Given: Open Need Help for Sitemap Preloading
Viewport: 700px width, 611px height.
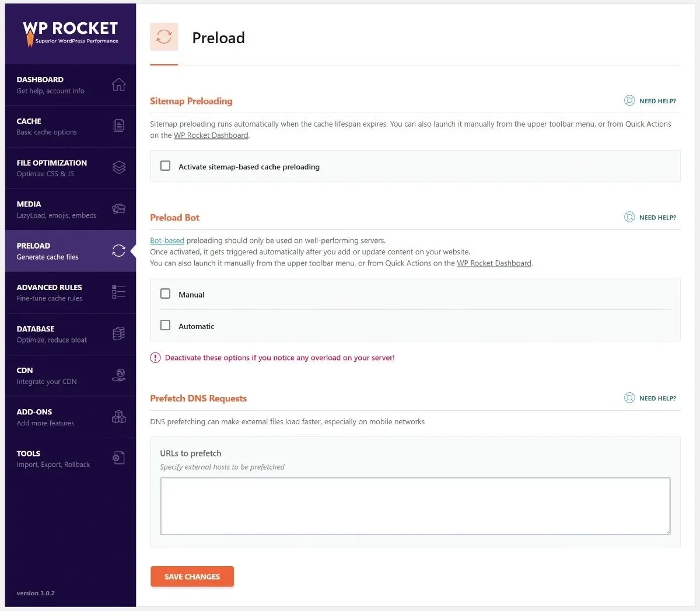Looking at the screenshot, I should [650, 101].
